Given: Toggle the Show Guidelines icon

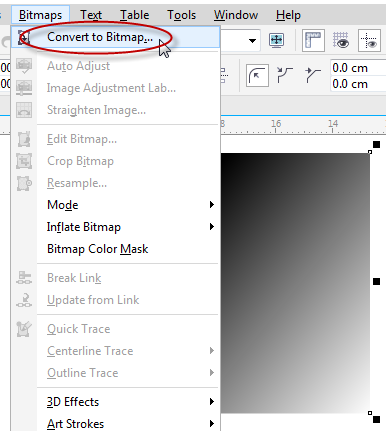Looking at the screenshot, I should 369,40.
